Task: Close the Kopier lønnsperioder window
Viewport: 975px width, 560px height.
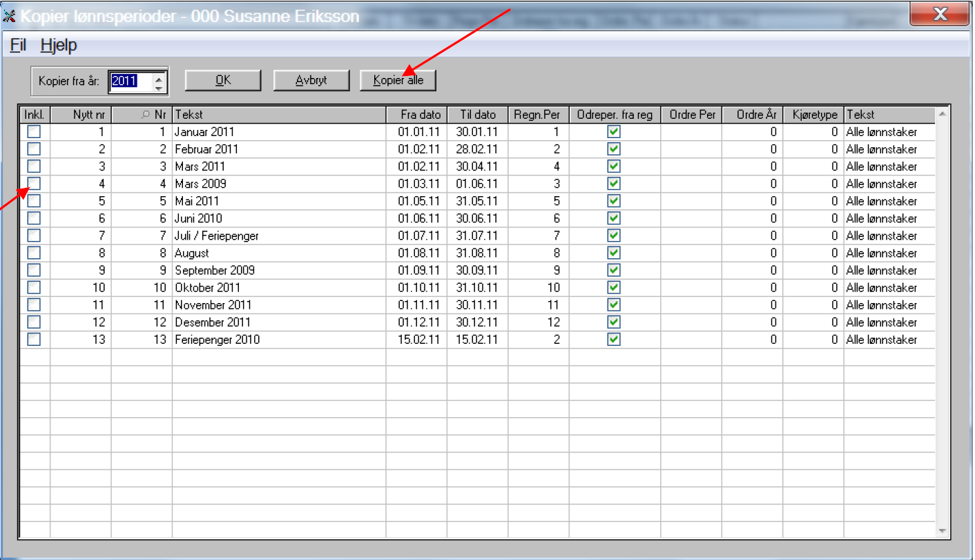Action: point(939,14)
